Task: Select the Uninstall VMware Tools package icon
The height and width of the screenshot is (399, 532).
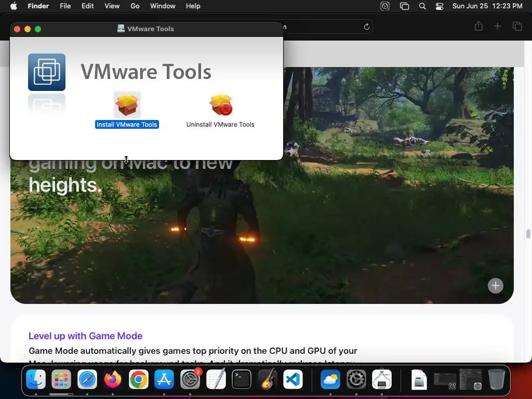Action: tap(221, 105)
